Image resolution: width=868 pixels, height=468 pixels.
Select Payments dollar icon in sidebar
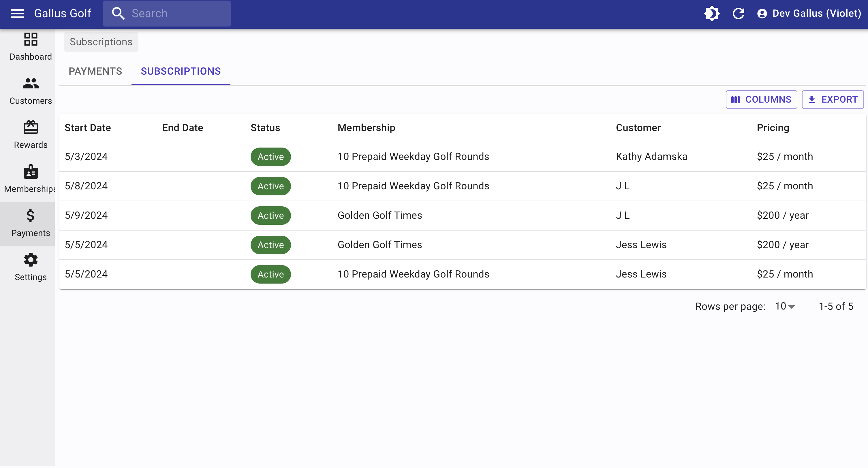click(30, 216)
